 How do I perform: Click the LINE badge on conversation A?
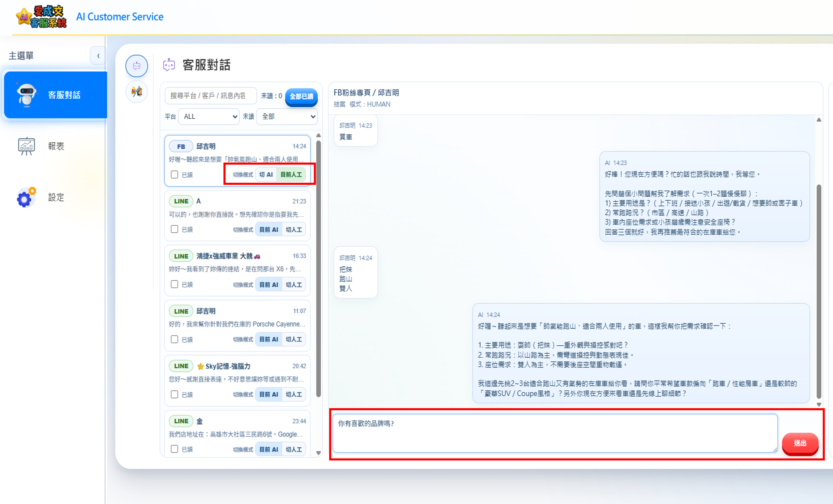(x=181, y=201)
